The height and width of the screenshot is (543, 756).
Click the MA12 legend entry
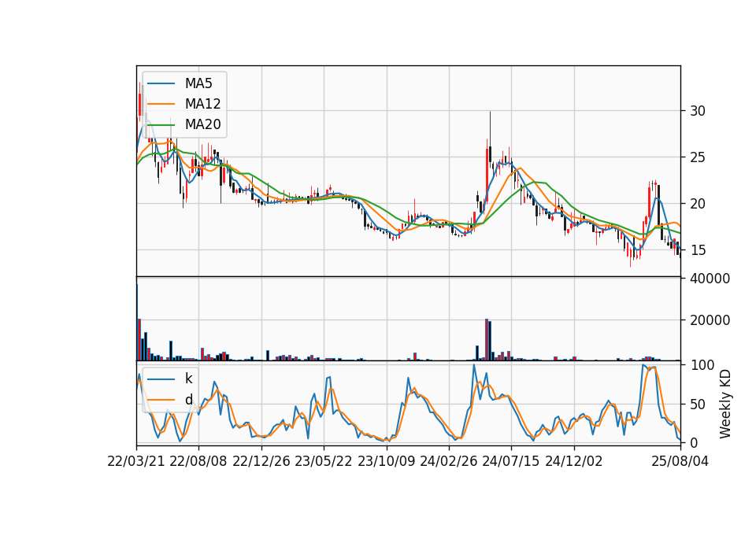[x=183, y=104]
